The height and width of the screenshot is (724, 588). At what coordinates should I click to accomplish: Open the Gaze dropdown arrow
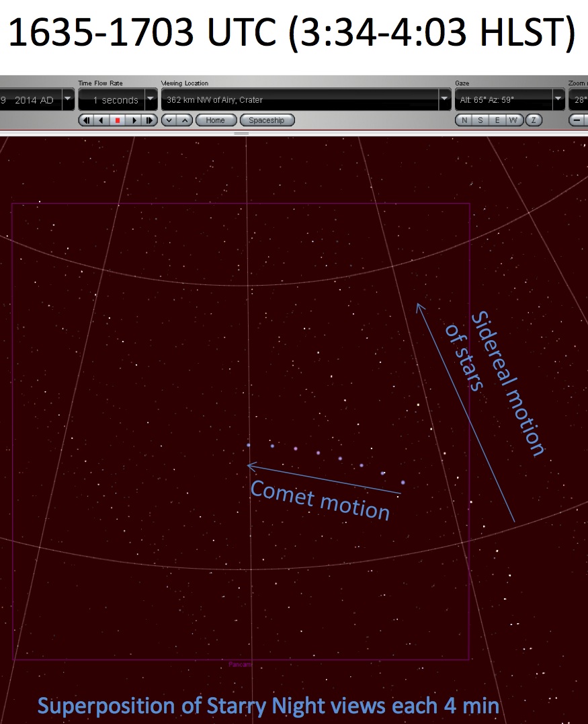coord(558,100)
